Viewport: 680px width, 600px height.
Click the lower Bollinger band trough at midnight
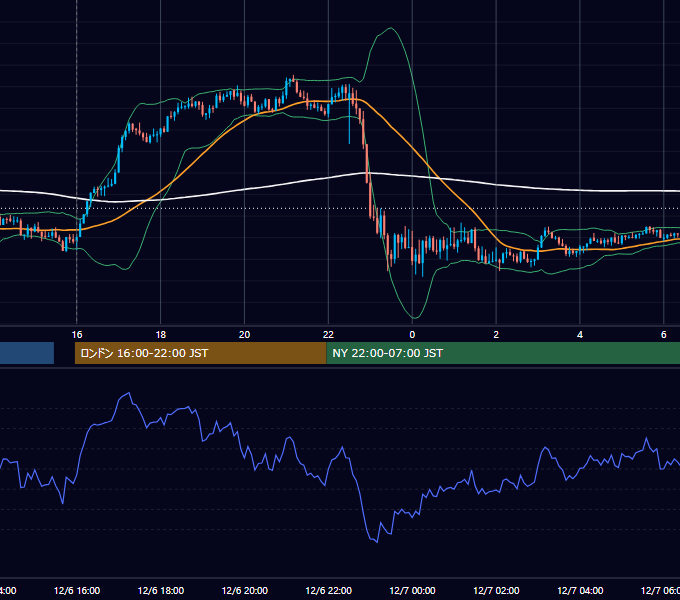click(414, 317)
